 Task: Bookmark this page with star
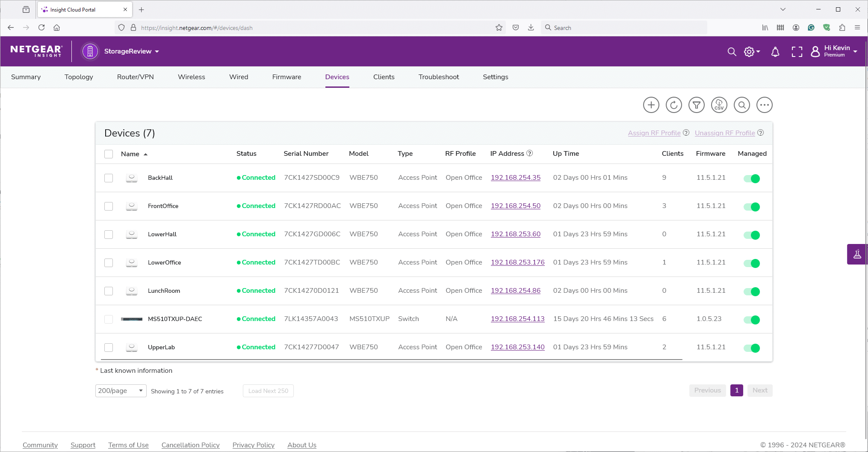(x=499, y=27)
